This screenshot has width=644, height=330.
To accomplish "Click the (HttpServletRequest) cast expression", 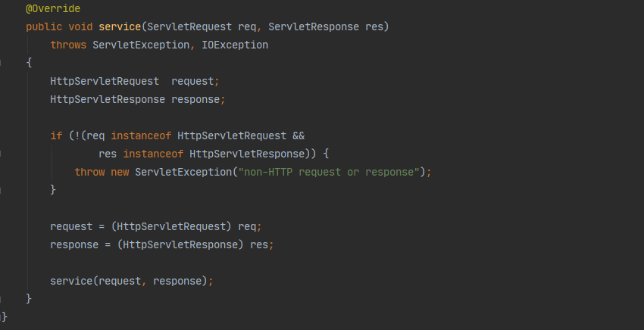I will click(174, 226).
